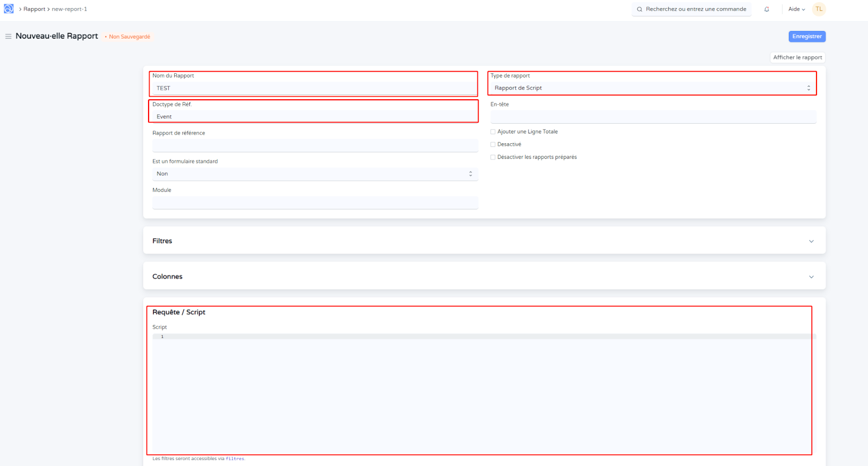The height and width of the screenshot is (466, 868).
Task: Click the app logo icon in top-left
Action: click(x=9, y=9)
